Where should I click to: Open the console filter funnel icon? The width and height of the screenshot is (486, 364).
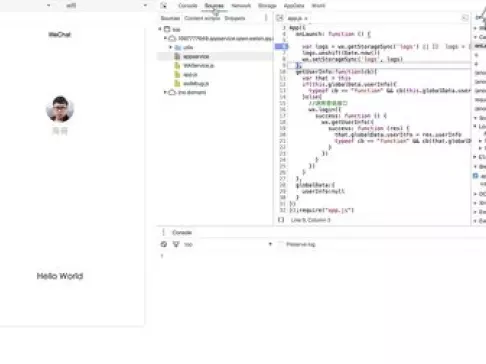[x=176, y=244]
